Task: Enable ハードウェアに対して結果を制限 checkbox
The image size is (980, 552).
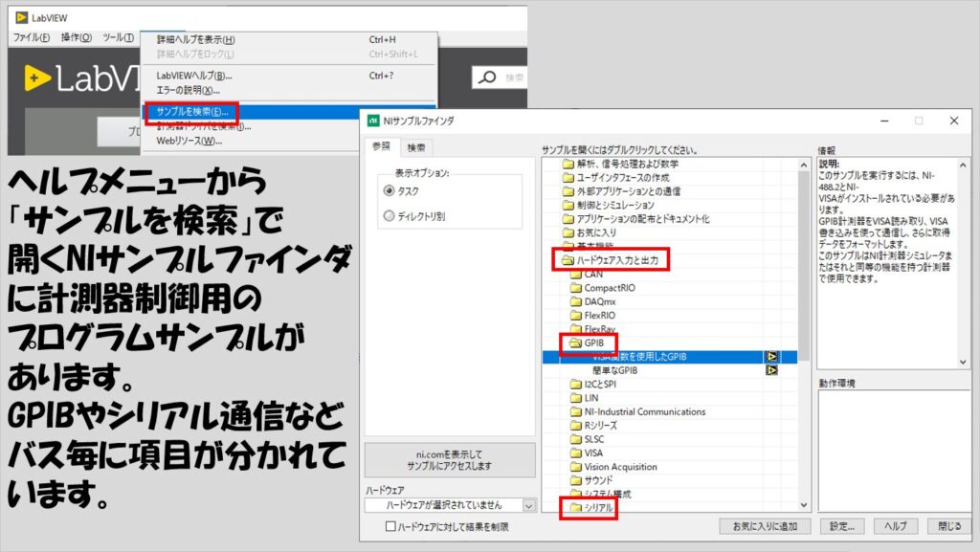Action: [x=390, y=526]
